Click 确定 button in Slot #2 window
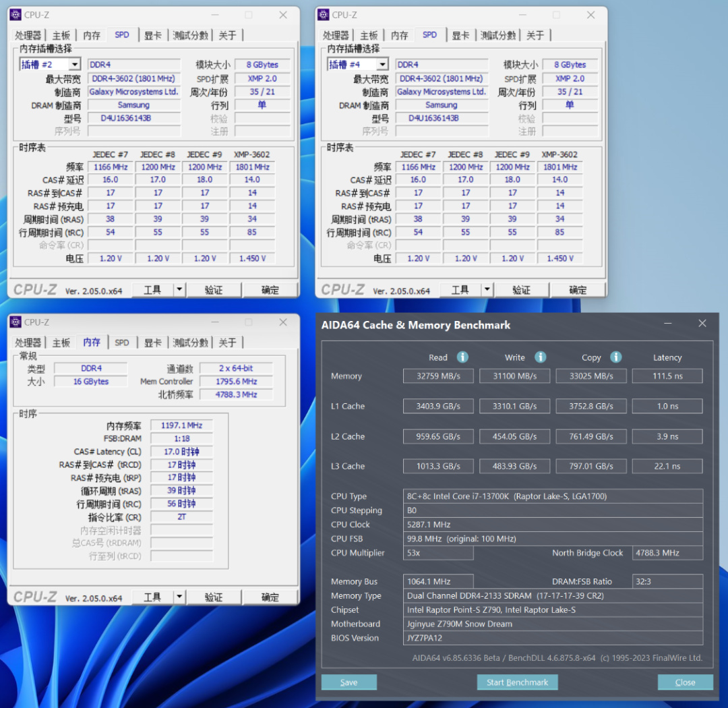This screenshot has width=728, height=708. (270, 289)
